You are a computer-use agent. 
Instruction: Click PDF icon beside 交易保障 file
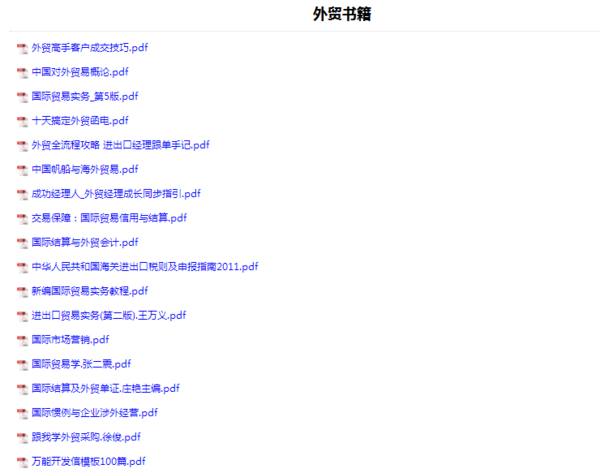tap(22, 219)
